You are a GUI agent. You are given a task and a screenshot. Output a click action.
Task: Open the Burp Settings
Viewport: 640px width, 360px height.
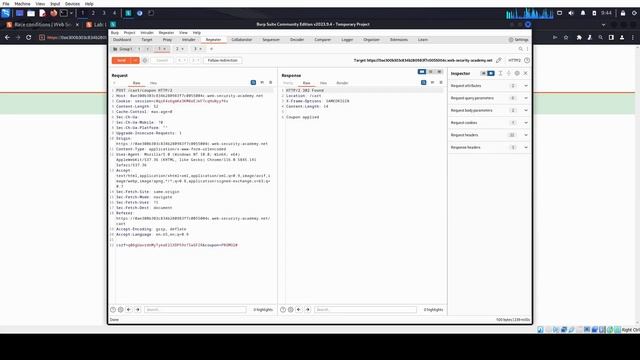[518, 40]
